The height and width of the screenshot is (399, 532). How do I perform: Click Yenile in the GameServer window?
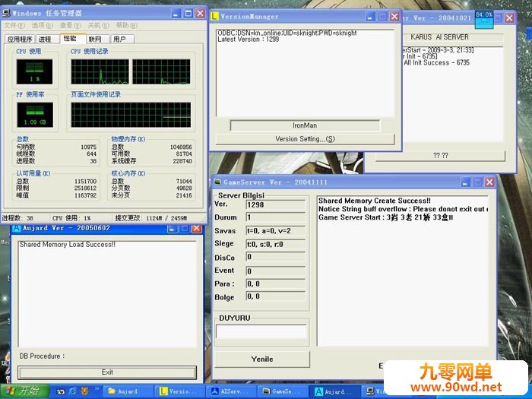pyautogui.click(x=262, y=359)
